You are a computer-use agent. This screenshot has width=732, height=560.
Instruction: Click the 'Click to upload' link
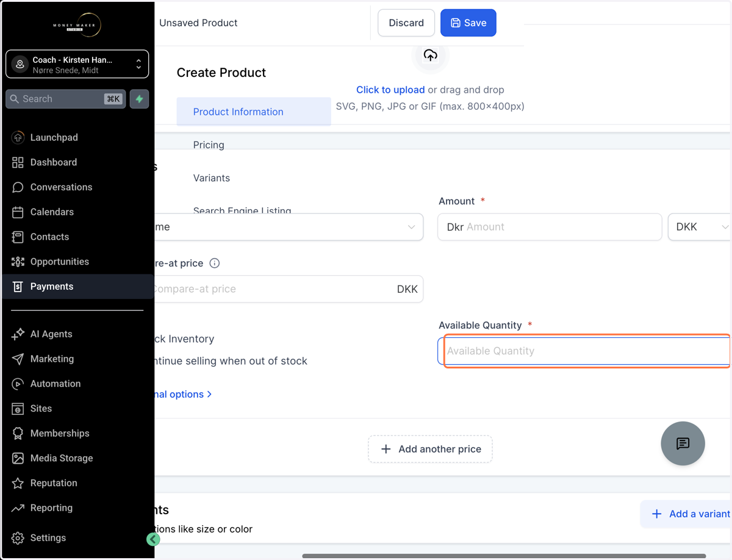[x=390, y=90]
